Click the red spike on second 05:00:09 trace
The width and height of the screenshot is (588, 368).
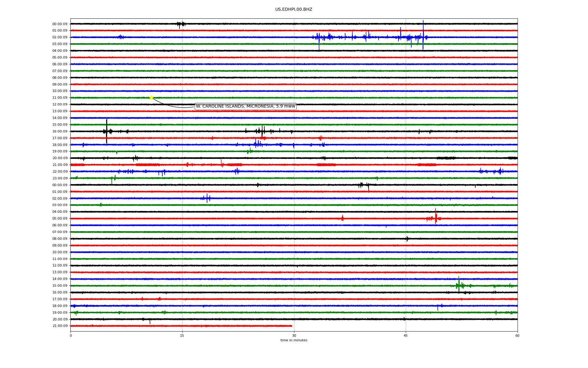(x=435, y=218)
